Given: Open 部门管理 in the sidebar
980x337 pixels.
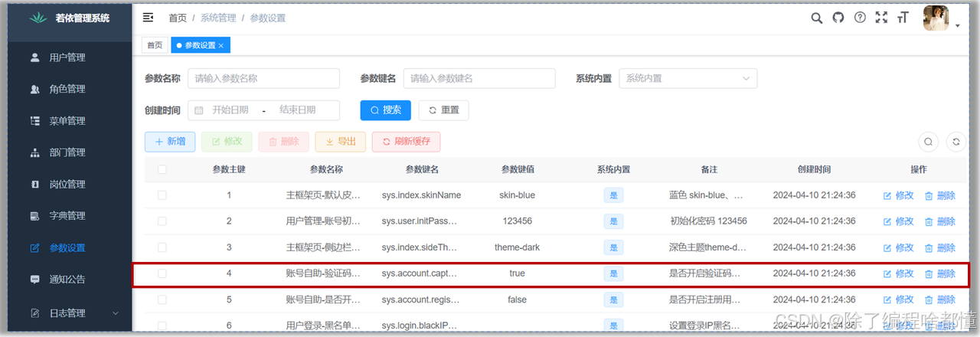Looking at the screenshot, I should [66, 152].
